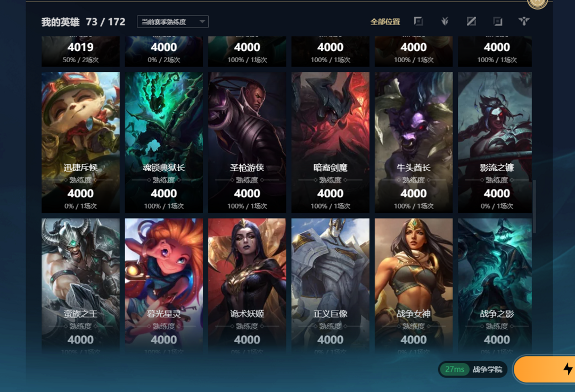Image resolution: width=575 pixels, height=392 pixels.
Task: Open the 当前赛季熟练度 mastery dropdown
Action: point(172,22)
